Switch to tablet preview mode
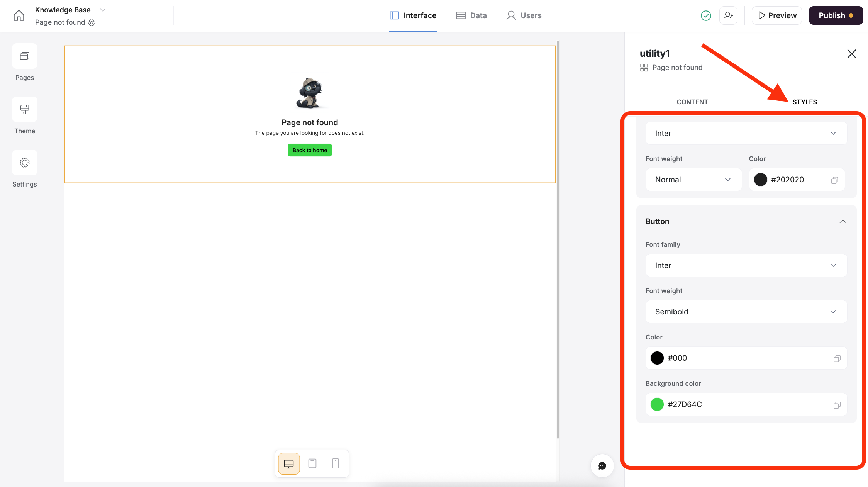This screenshot has height=487, width=868. coord(312,463)
